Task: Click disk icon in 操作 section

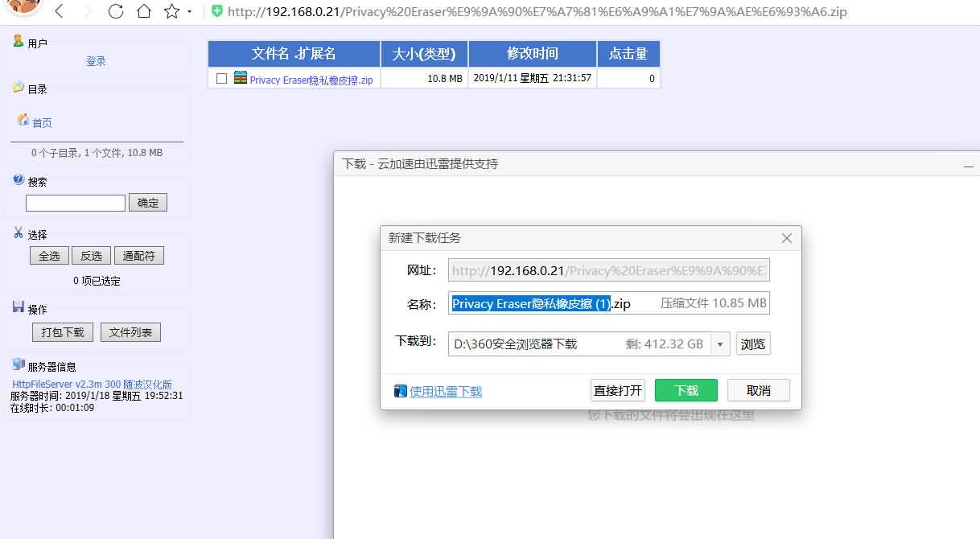Action: pos(19,307)
